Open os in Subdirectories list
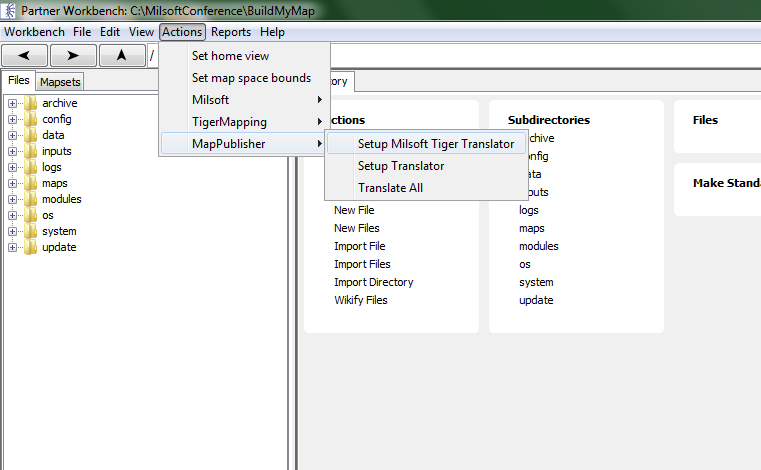The height and width of the screenshot is (470, 761). (525, 264)
